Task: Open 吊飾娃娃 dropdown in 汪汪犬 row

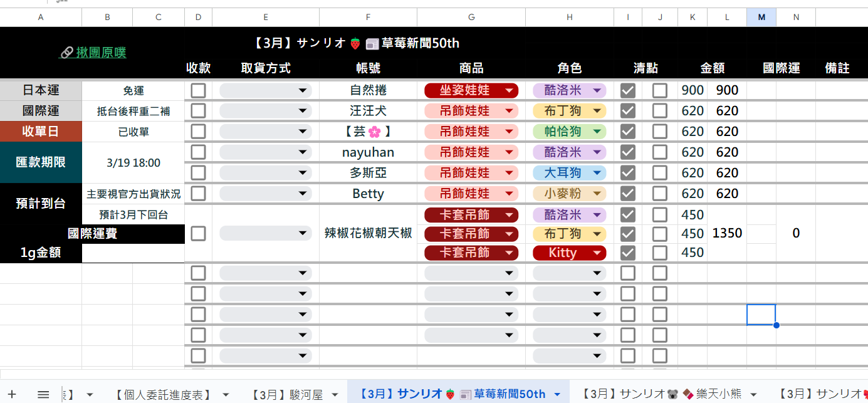Action: (x=471, y=111)
